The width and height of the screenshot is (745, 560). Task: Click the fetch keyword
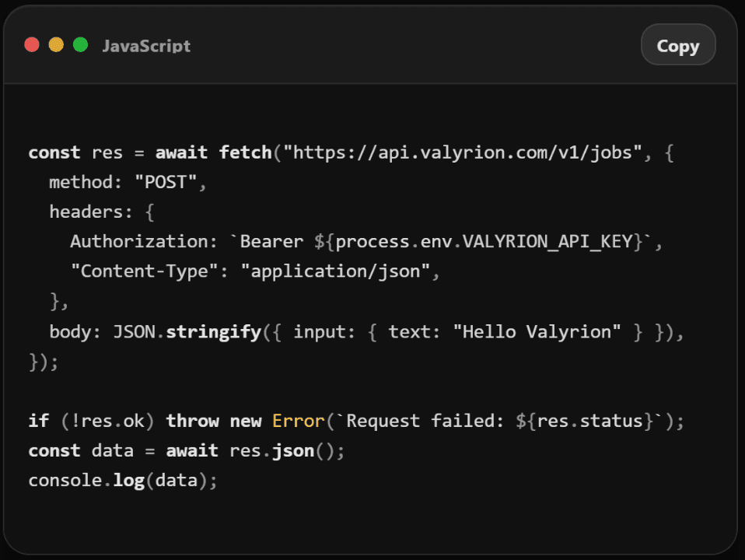(245, 152)
